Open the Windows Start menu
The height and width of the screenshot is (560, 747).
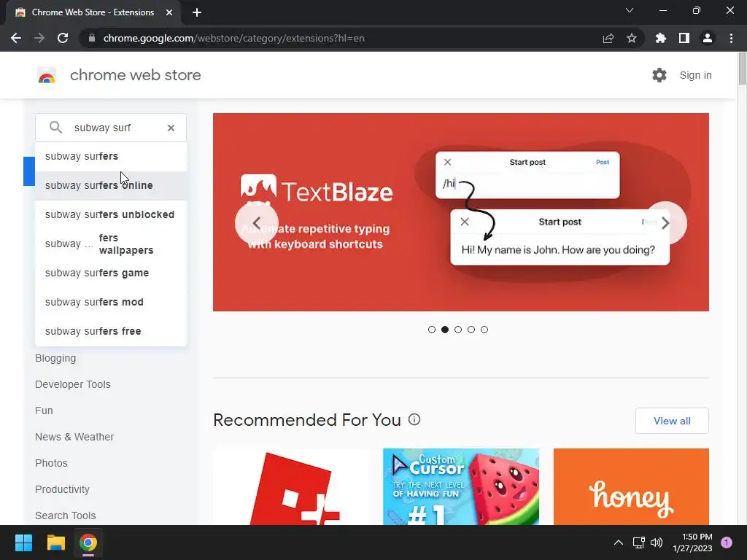(x=23, y=542)
